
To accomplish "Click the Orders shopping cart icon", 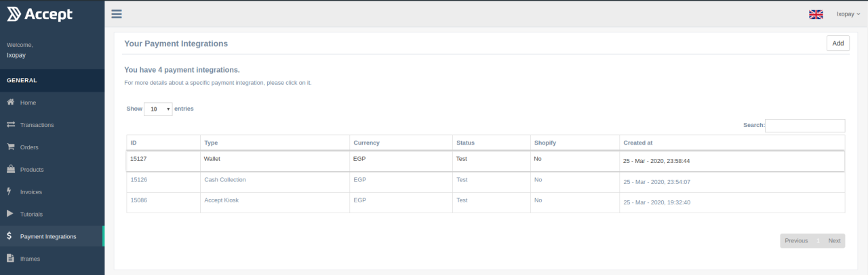I will click(x=11, y=147).
